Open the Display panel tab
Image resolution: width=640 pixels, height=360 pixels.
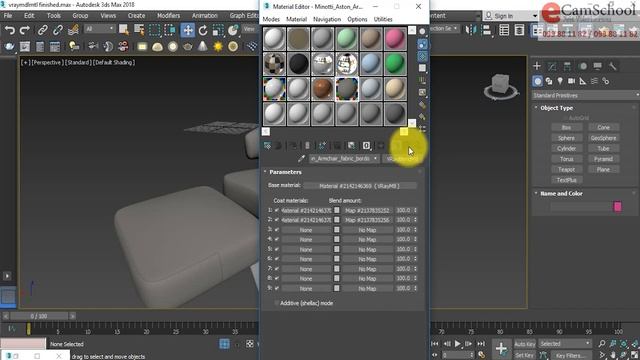pyautogui.click(x=598, y=66)
